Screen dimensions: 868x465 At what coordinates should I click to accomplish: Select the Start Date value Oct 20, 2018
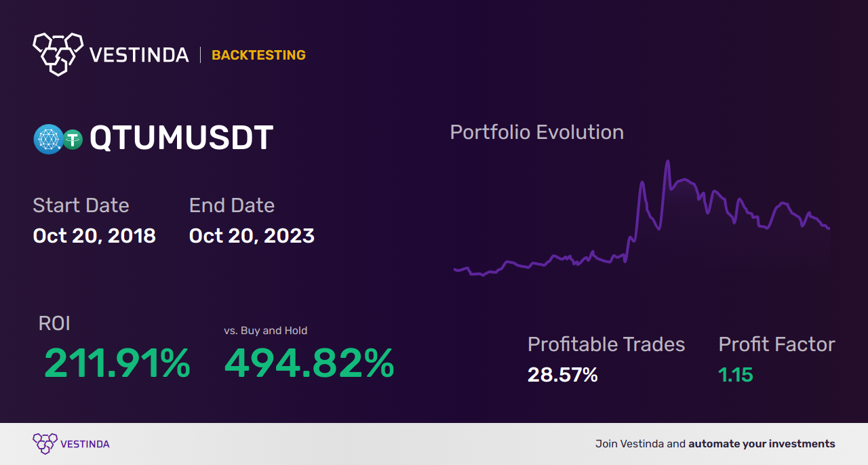[x=94, y=236]
